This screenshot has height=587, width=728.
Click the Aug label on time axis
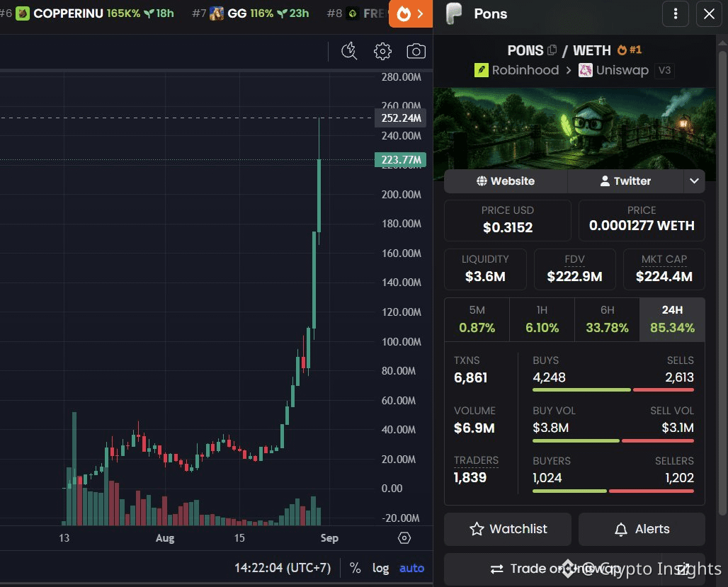pyautogui.click(x=165, y=537)
